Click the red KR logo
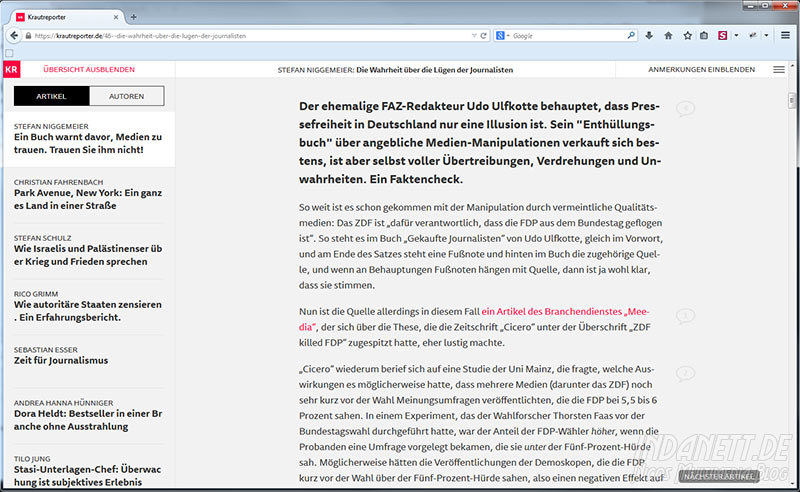 [12, 69]
